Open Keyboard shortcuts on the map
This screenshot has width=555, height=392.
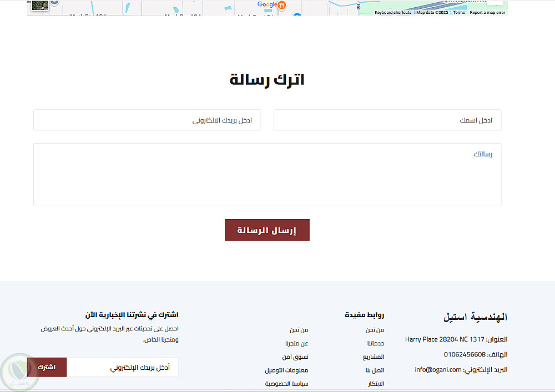click(393, 12)
